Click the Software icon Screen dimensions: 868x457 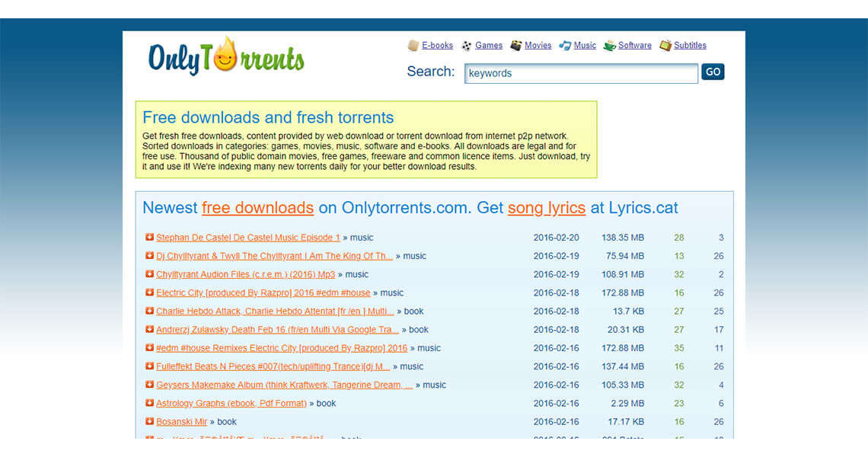[609, 46]
